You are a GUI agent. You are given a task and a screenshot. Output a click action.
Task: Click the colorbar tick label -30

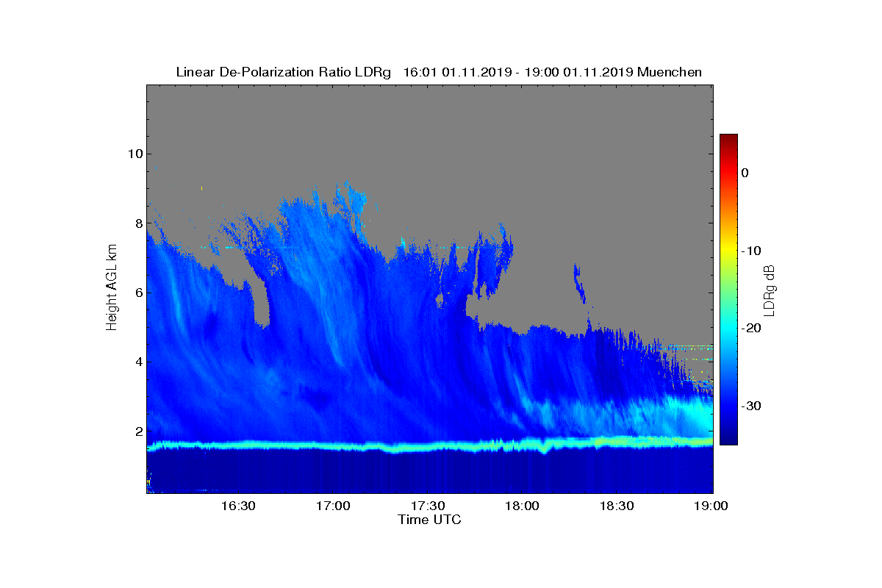tap(750, 406)
